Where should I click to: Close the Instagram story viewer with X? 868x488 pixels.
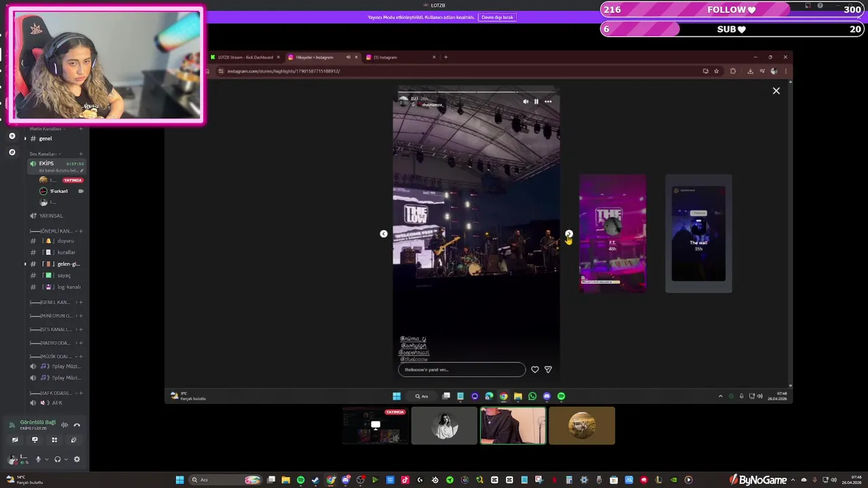click(x=776, y=91)
